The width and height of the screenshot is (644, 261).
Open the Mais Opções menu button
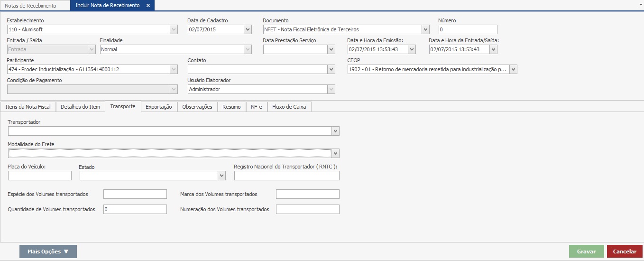[x=48, y=252]
